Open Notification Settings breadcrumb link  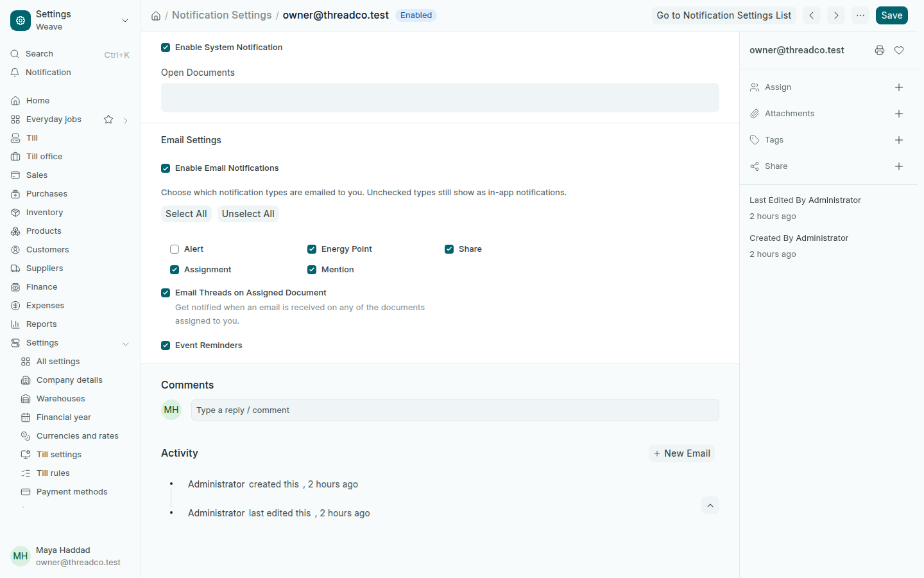(222, 15)
